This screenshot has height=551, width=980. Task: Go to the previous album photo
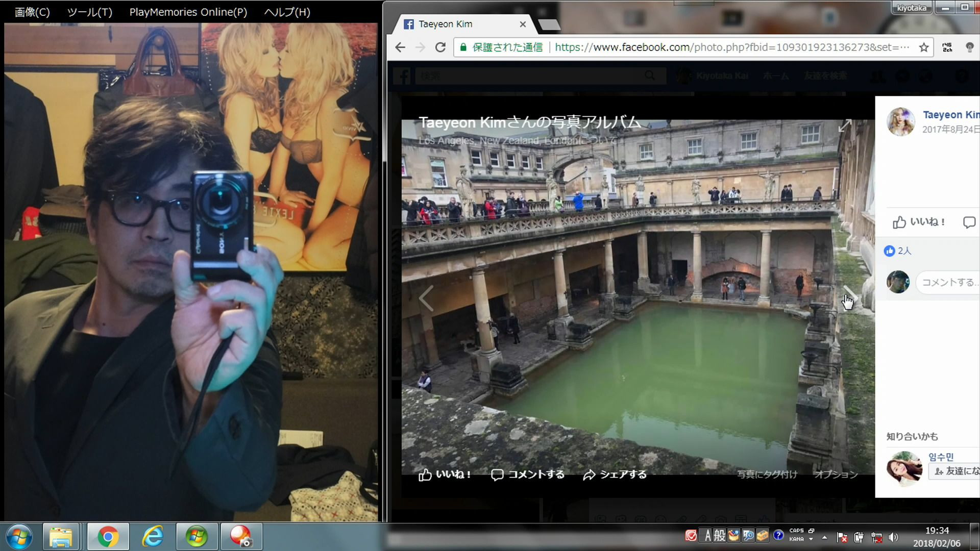pyautogui.click(x=426, y=298)
